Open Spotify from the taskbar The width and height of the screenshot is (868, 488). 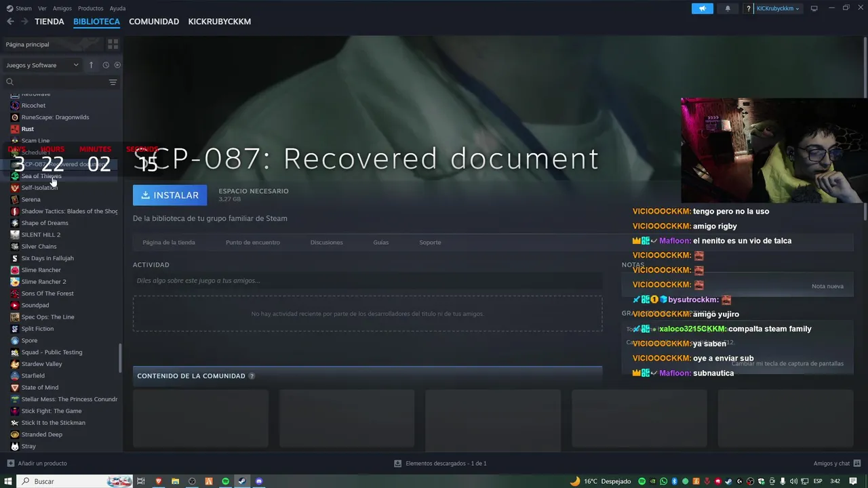pyautogui.click(x=225, y=481)
